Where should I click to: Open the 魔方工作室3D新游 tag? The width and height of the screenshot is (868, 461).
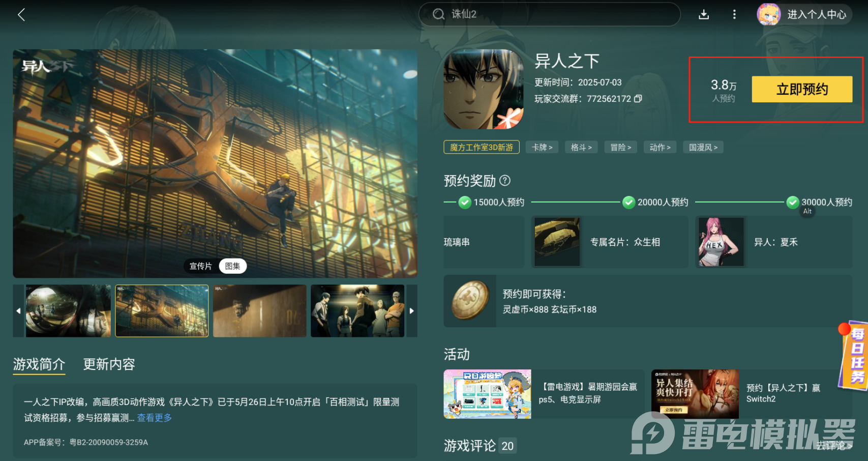(482, 148)
